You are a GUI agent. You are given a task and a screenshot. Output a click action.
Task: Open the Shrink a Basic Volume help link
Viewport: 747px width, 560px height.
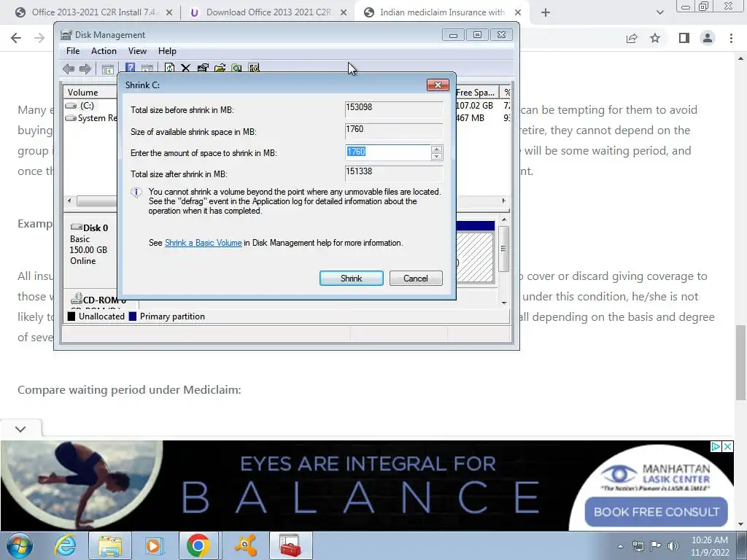click(x=203, y=243)
